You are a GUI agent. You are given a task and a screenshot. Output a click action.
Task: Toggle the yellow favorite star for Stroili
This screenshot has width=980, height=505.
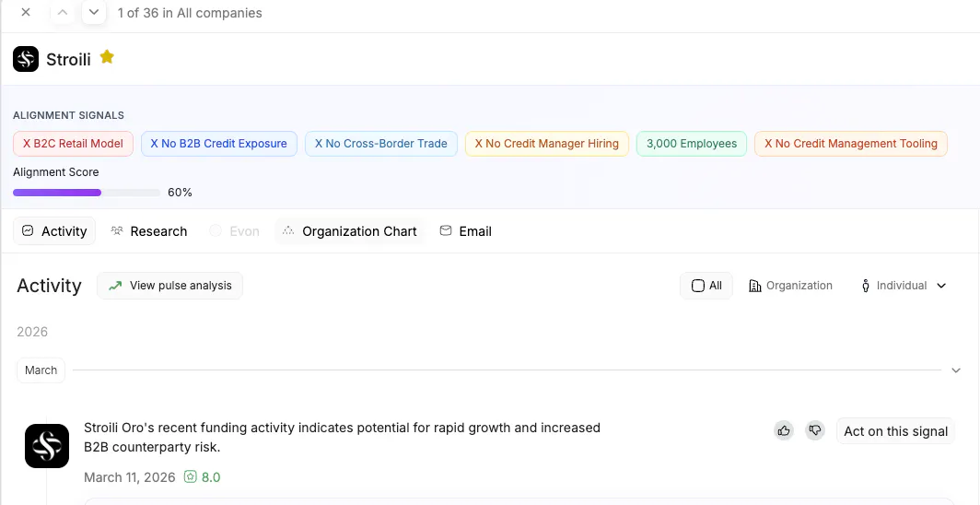[107, 57]
